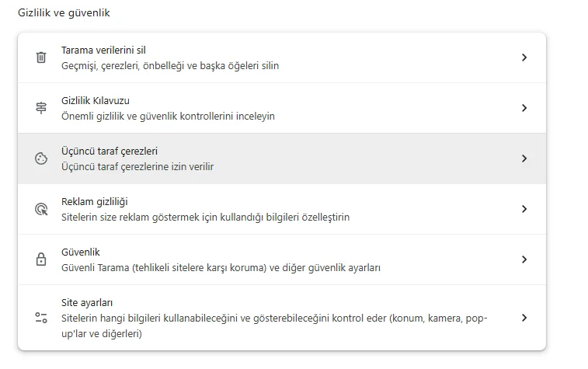Click the cookie icon
Viewport: 588px width, 369px height.
click(x=41, y=158)
